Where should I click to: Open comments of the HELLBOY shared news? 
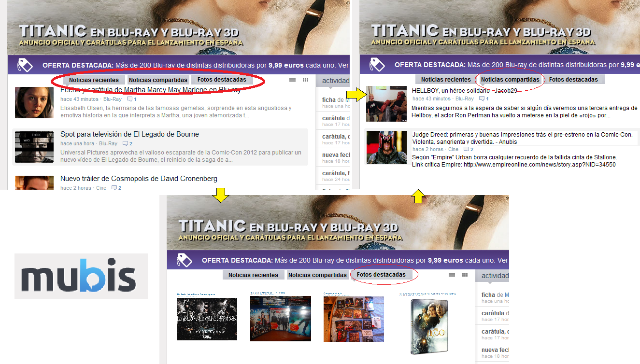pyautogui.click(x=484, y=98)
